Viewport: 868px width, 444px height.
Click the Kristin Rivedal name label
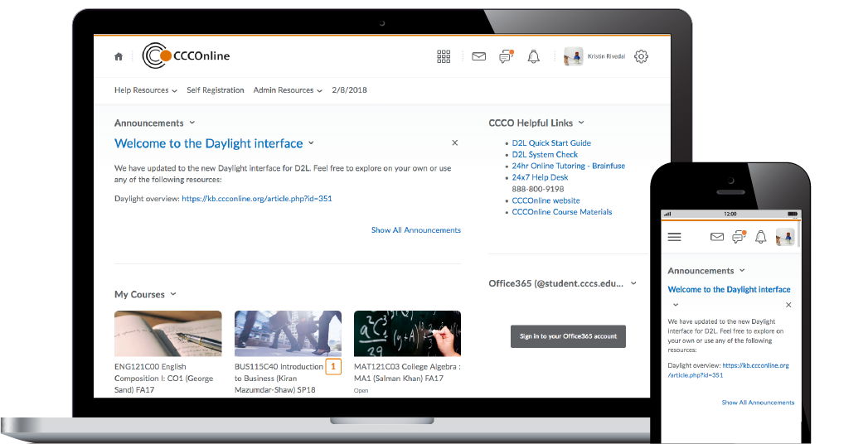606,56
